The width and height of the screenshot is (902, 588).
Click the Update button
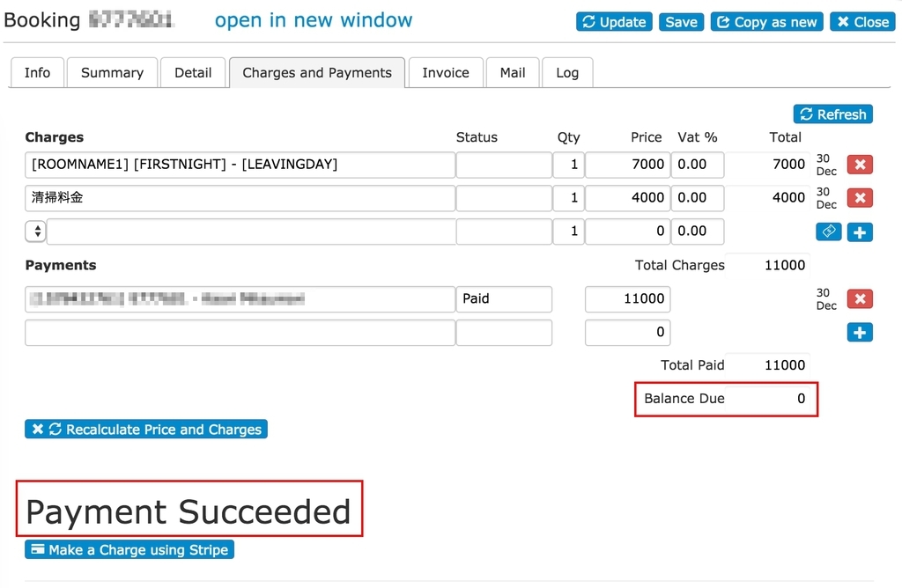614,22
